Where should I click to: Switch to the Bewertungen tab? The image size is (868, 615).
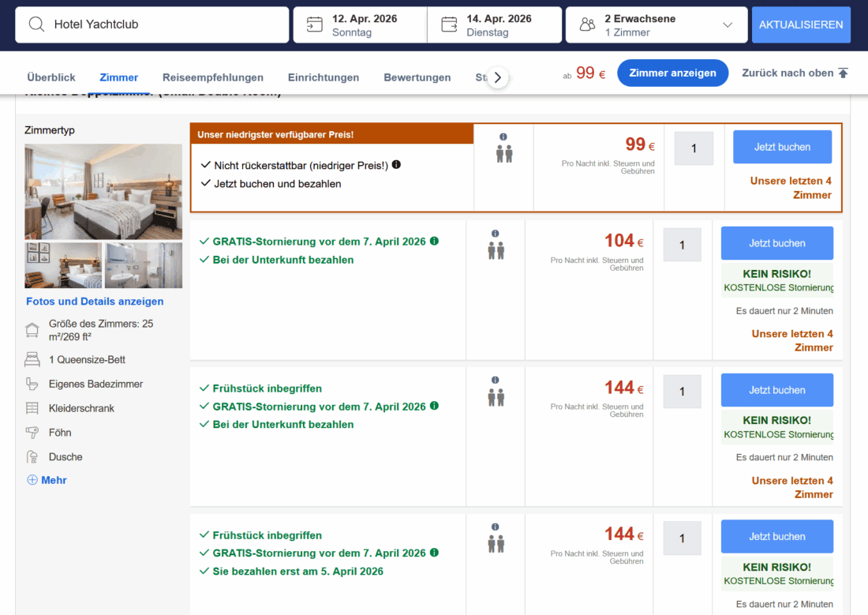point(417,77)
